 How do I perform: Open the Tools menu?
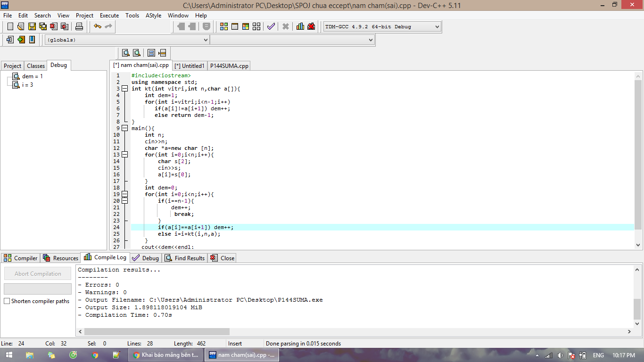point(132,15)
